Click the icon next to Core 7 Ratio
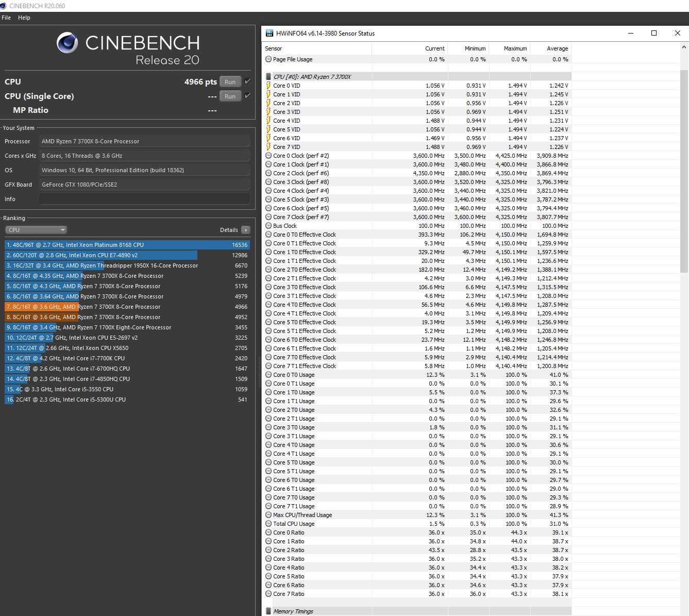 (x=268, y=594)
